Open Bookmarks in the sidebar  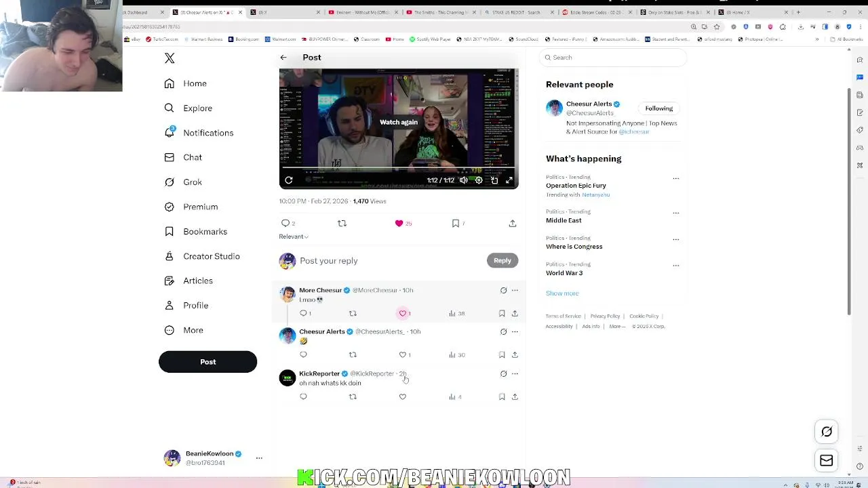click(195, 232)
